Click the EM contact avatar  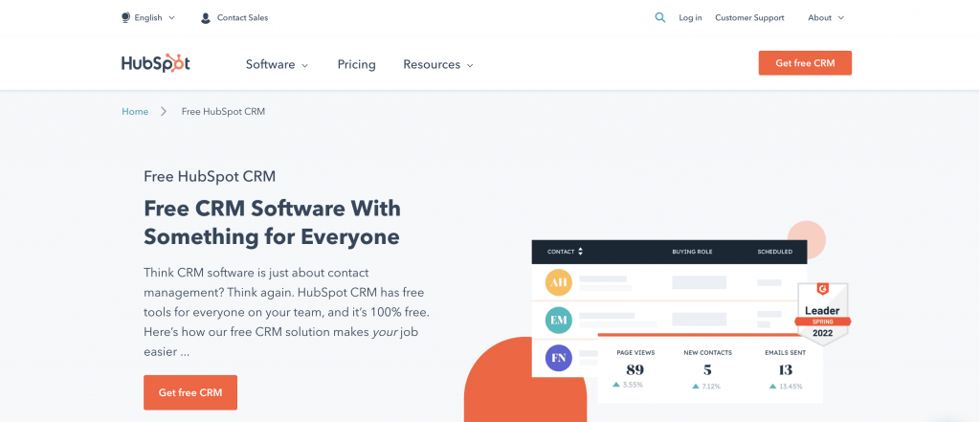pos(559,321)
